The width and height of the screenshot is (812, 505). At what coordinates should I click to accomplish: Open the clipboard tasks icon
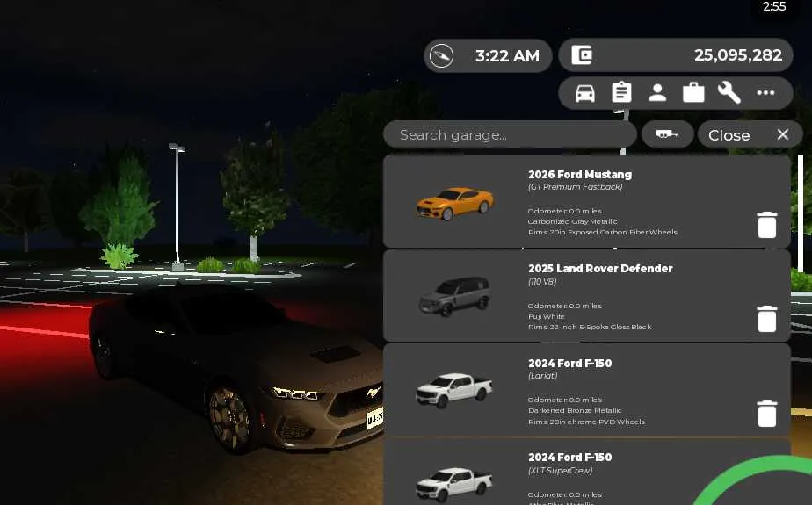tap(621, 92)
